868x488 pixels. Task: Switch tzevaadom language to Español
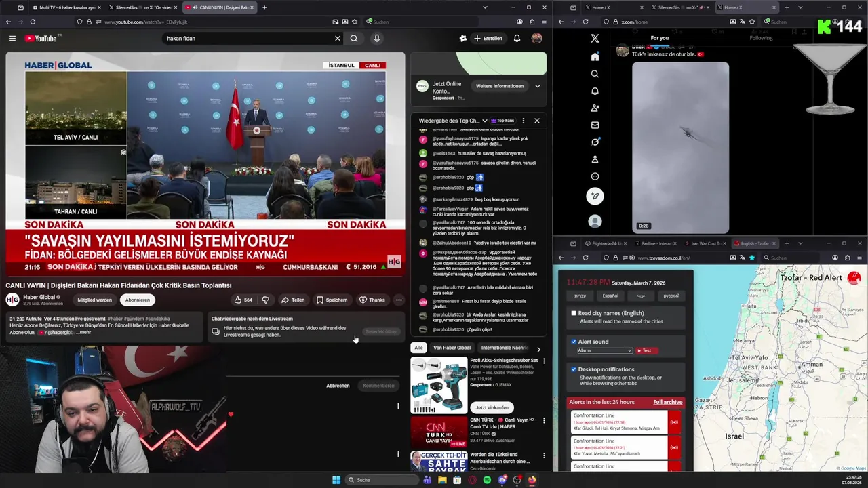click(x=610, y=296)
